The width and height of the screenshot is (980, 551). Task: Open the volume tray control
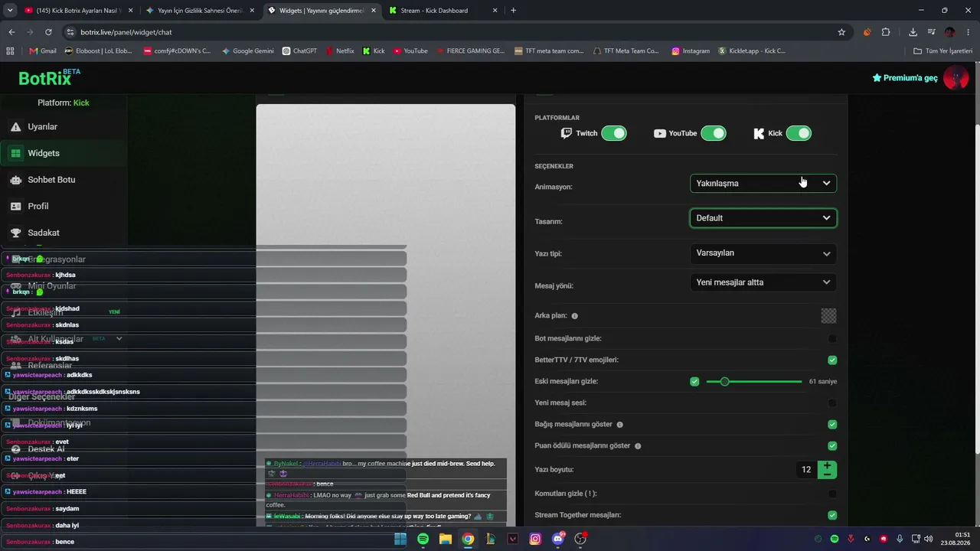coord(928,539)
